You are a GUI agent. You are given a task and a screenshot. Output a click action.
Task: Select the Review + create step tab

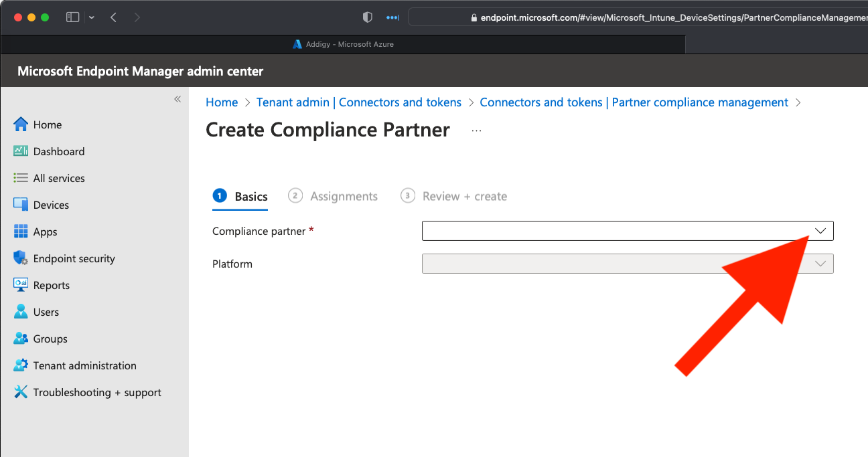(x=453, y=196)
